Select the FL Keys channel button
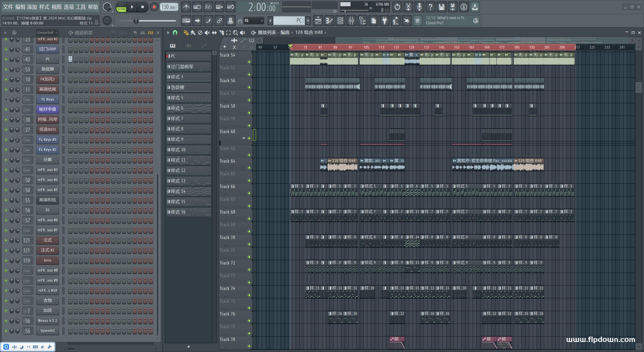The height and width of the screenshot is (352, 644). 48,100
